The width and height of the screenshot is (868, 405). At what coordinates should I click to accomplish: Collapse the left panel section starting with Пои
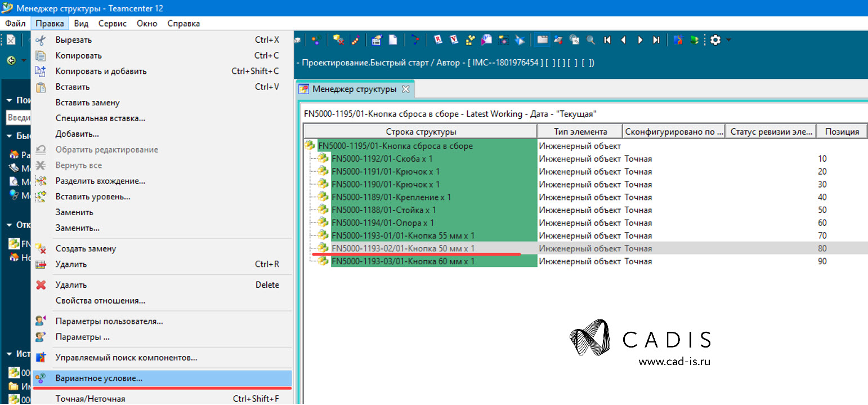tap(10, 100)
